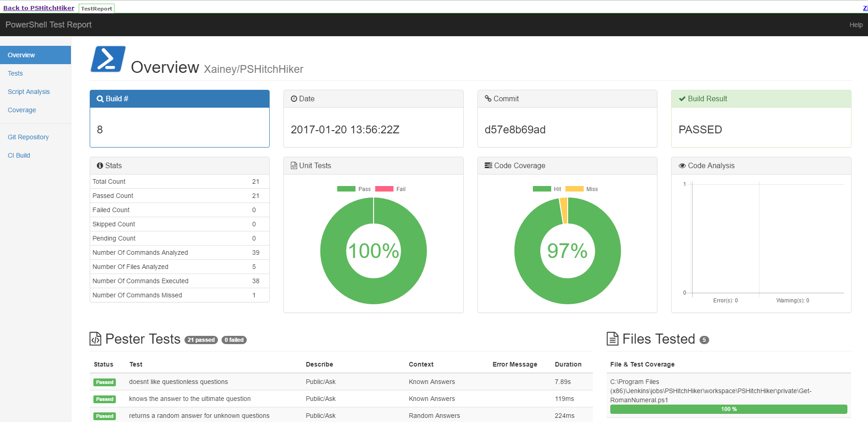Click the Unit Tests doughnut chart
The height and width of the screenshot is (422, 868).
pos(374,251)
